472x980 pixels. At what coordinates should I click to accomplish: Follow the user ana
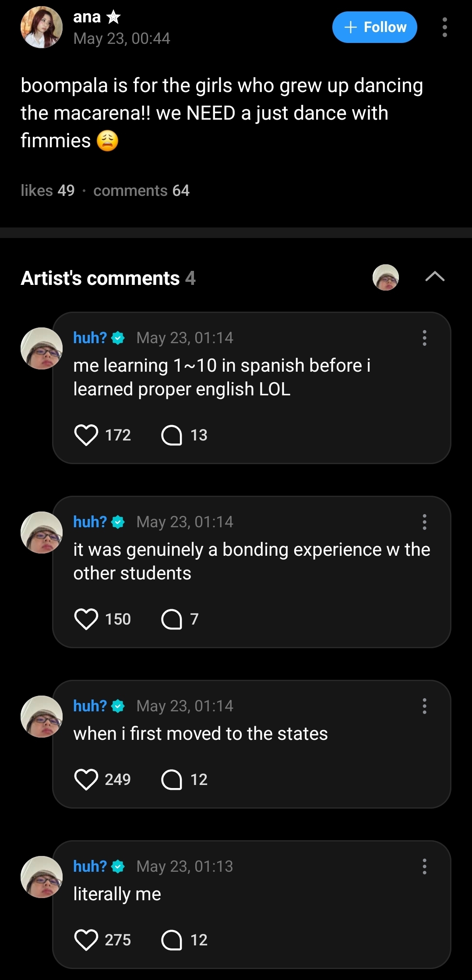click(374, 27)
